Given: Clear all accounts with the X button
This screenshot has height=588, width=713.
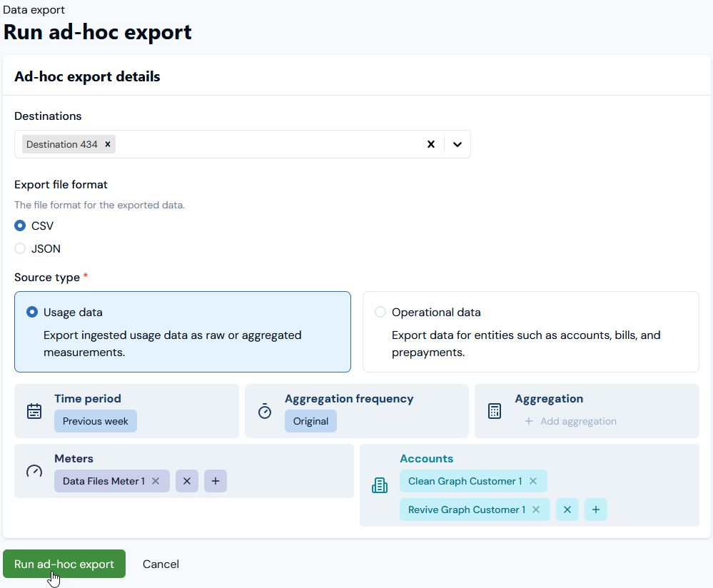Looking at the screenshot, I should [x=567, y=510].
